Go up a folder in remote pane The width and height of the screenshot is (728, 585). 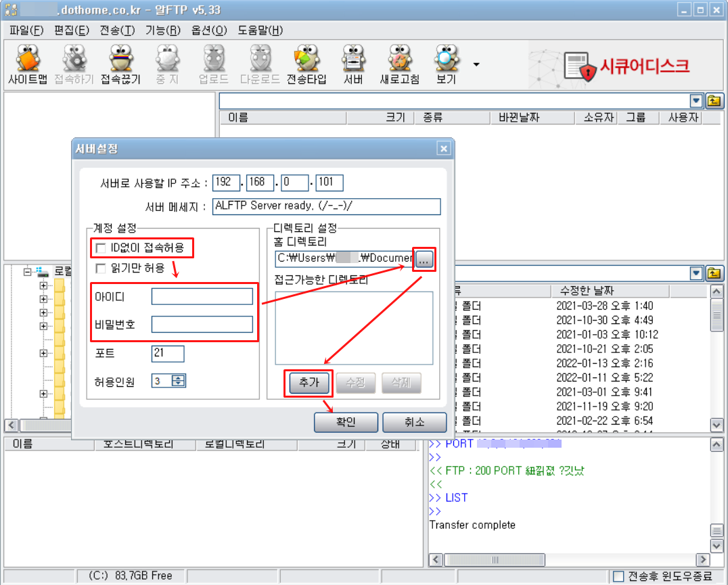pos(714,101)
